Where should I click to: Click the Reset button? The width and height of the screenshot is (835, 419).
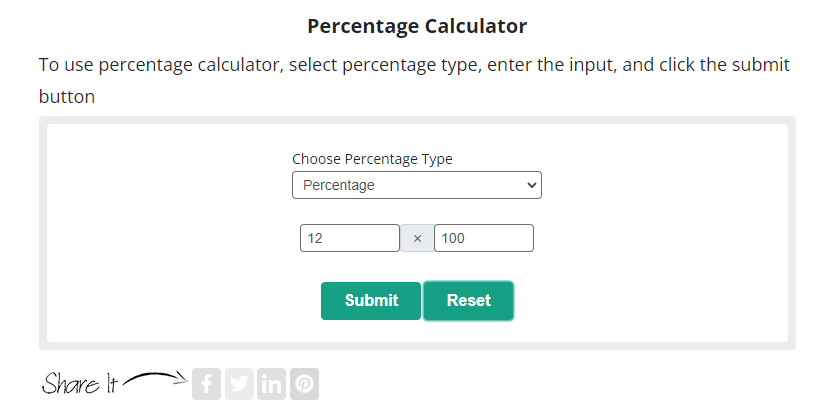[469, 301]
